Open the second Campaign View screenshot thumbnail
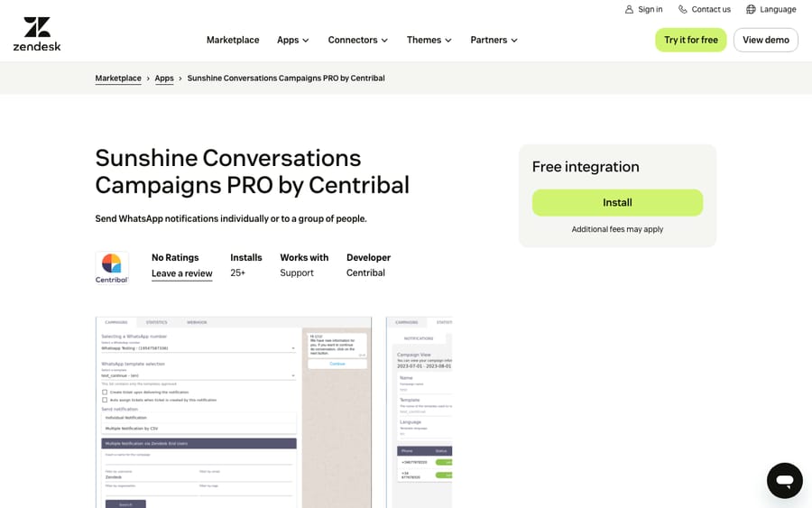The height and width of the screenshot is (508, 812). tap(419, 412)
